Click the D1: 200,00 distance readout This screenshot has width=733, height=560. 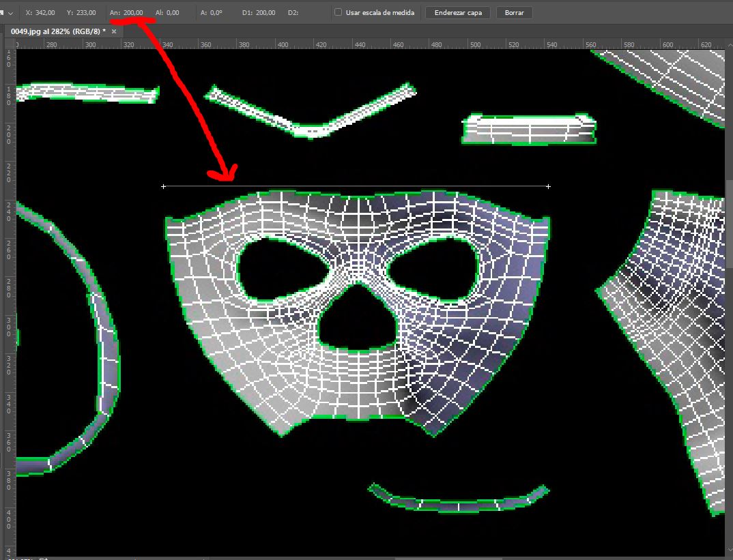[x=258, y=12]
